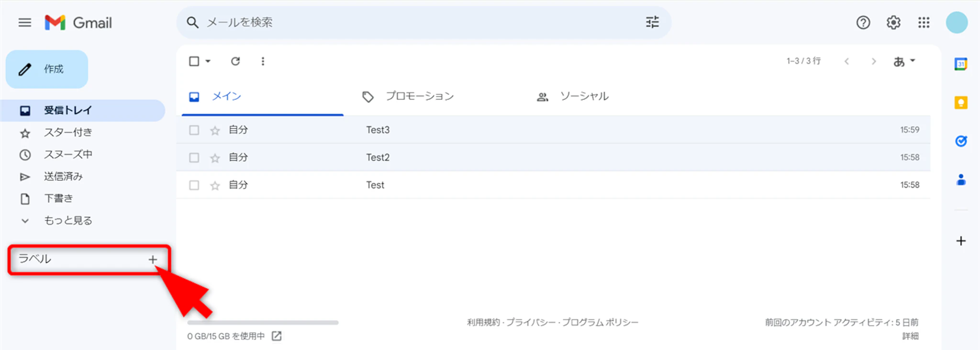This screenshot has height=350, width=980.
Task: Click the 作成 compose button
Action: coord(47,69)
